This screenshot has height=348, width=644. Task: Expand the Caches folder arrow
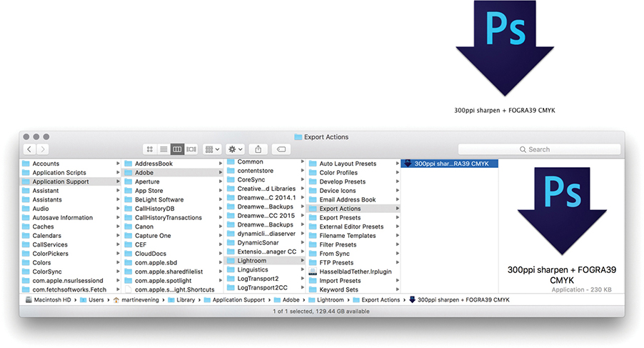[118, 227]
